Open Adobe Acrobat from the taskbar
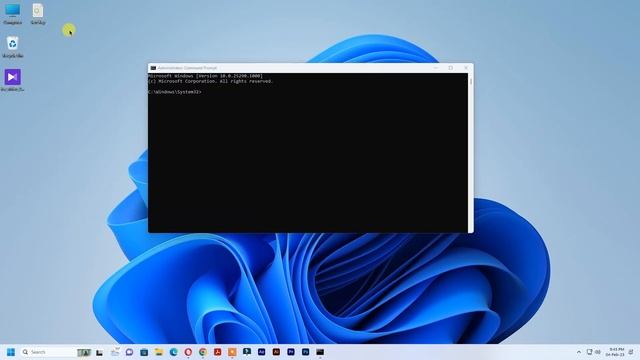This screenshot has height=360, width=640. click(218, 352)
